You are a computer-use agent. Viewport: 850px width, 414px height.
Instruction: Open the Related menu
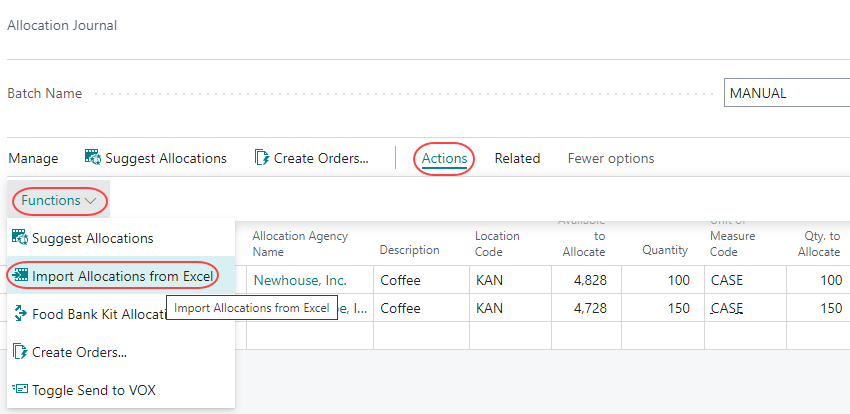[517, 158]
